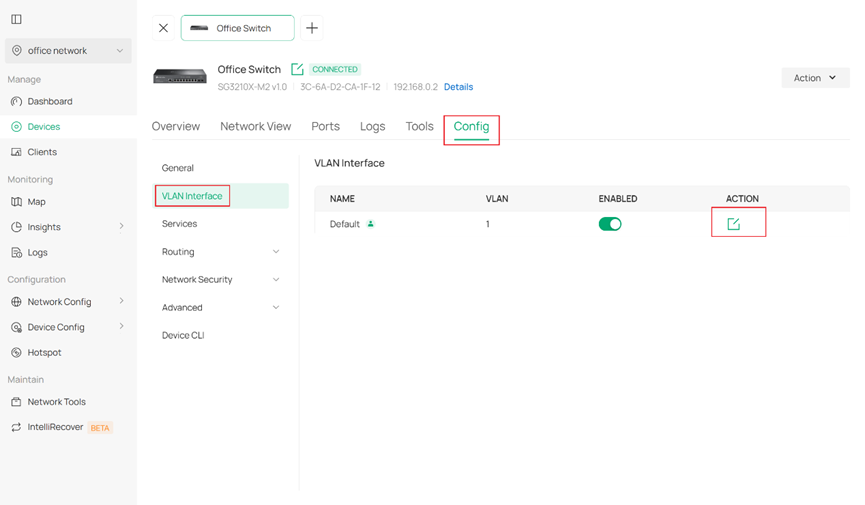This screenshot has width=865, height=505.
Task: Click the CONNECTED status badge
Action: [335, 70]
